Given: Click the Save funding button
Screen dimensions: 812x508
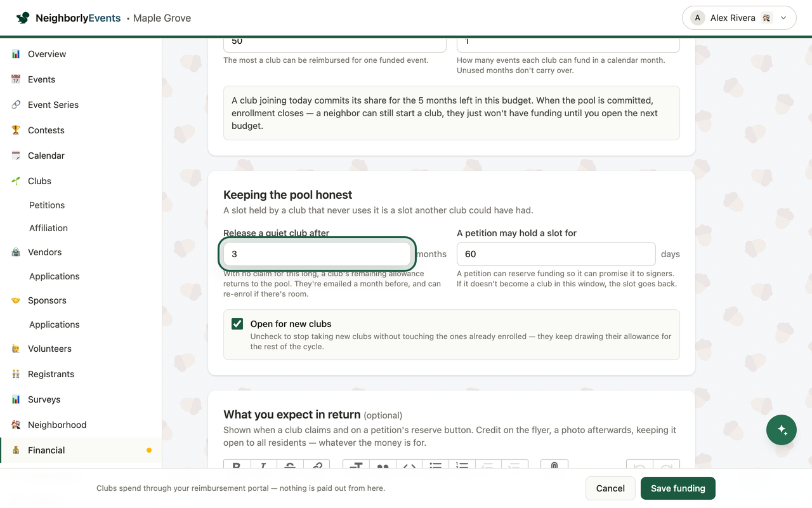Looking at the screenshot, I should point(678,488).
